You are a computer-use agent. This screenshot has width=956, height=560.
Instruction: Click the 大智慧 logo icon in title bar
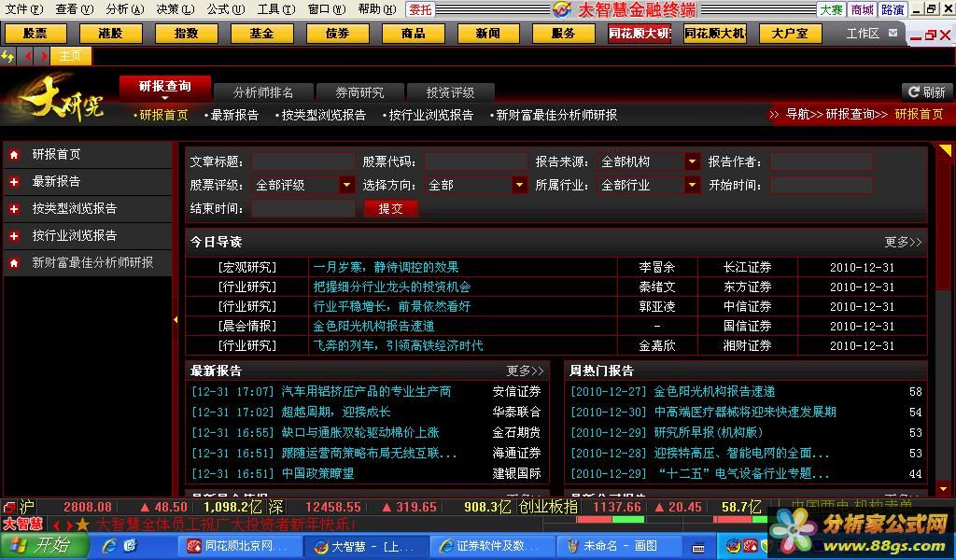561,9
